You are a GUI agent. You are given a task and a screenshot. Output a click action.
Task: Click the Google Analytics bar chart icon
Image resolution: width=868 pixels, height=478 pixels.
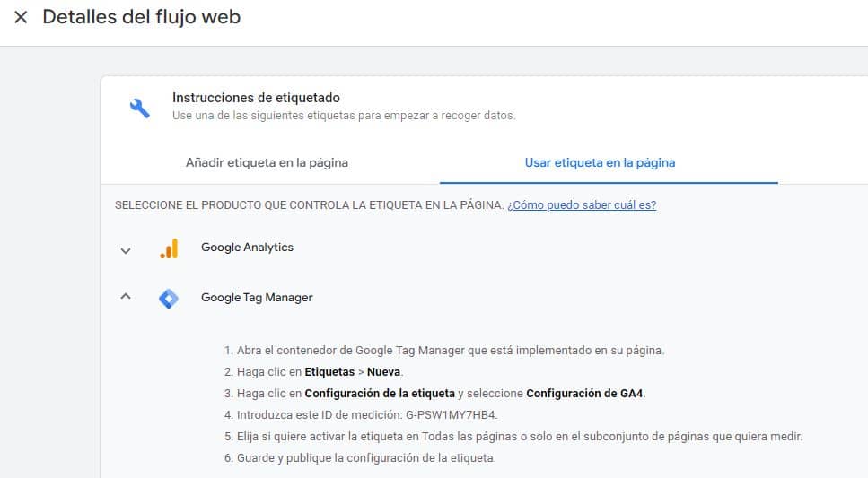169,248
